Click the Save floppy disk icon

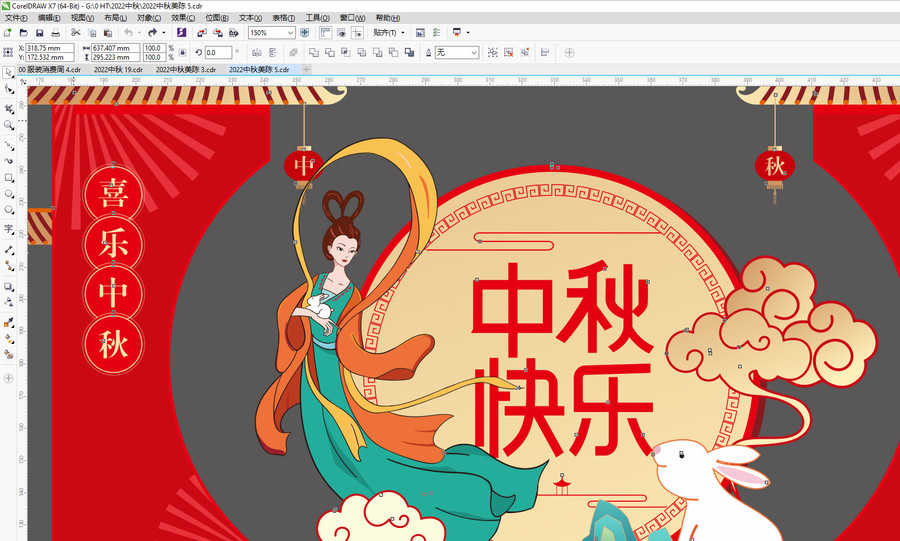(x=40, y=33)
